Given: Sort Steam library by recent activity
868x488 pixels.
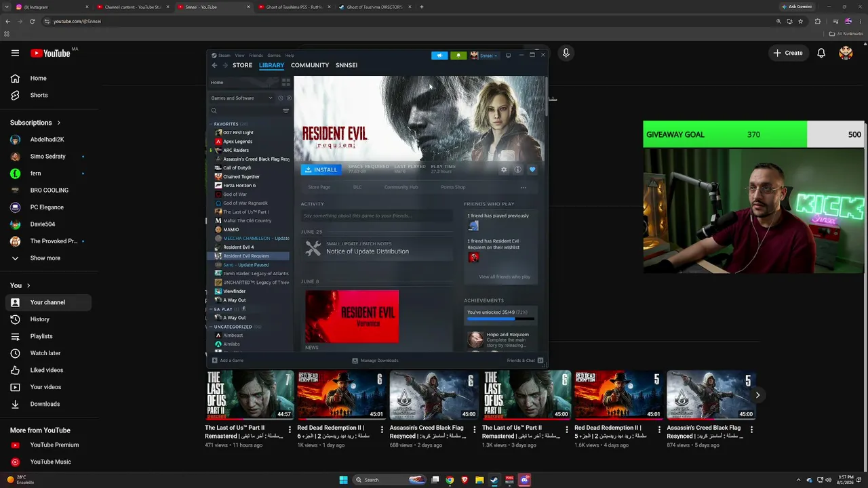Looking at the screenshot, I should tap(281, 98).
